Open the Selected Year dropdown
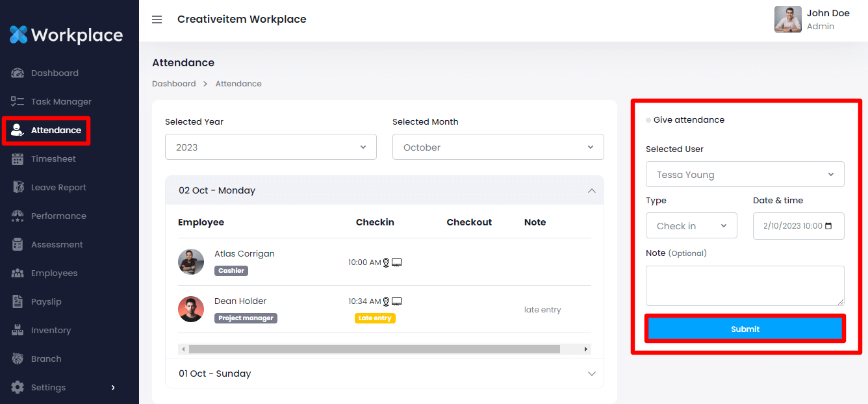 tap(270, 147)
